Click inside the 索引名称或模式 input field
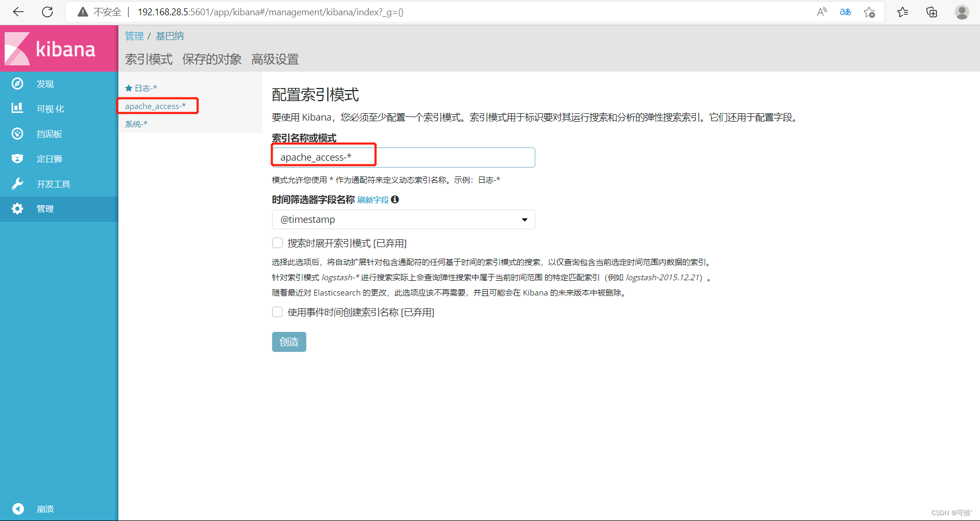The image size is (980, 521). coord(403,157)
